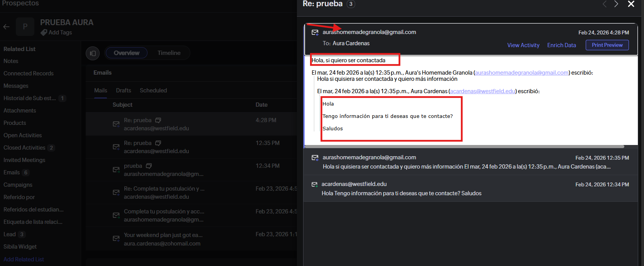Click the thread icon next to 4:28 PM Re: prueba
The width and height of the screenshot is (644, 266).
(x=158, y=120)
